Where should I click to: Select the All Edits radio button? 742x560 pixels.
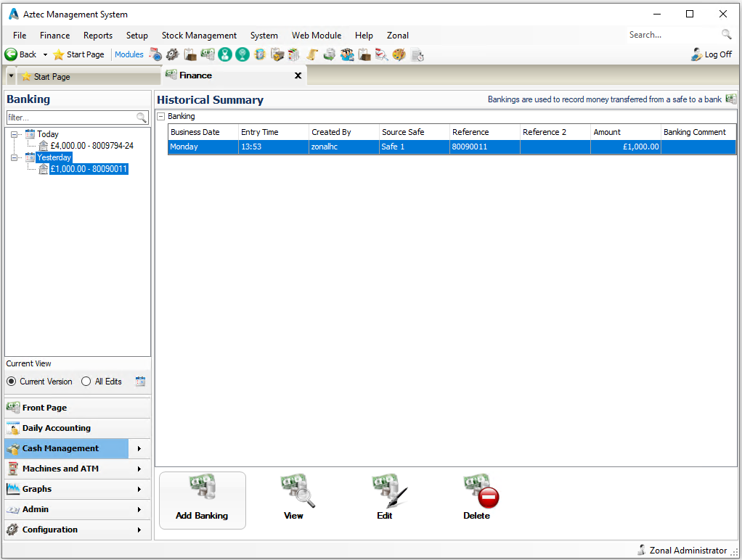coord(86,382)
